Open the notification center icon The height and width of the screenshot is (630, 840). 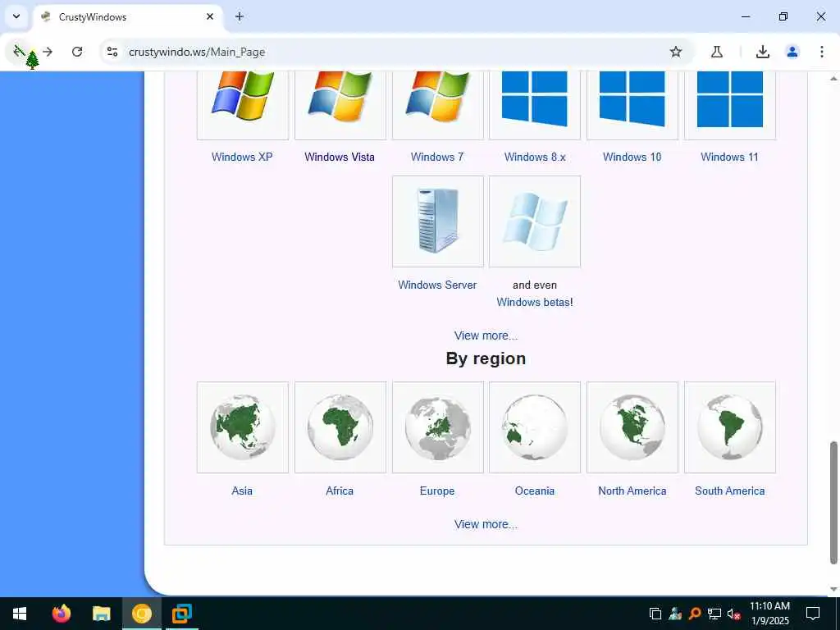(813, 614)
